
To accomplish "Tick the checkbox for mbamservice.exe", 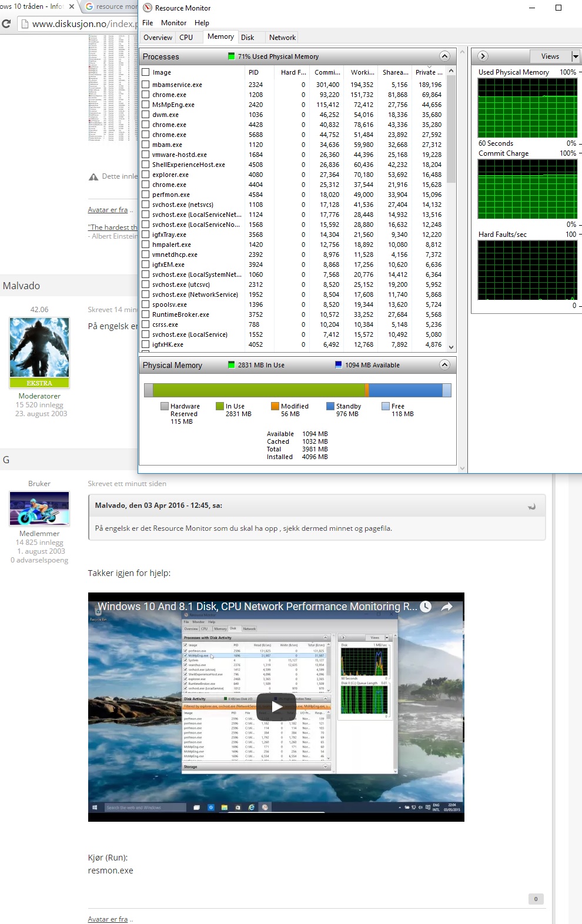I will pyautogui.click(x=146, y=85).
